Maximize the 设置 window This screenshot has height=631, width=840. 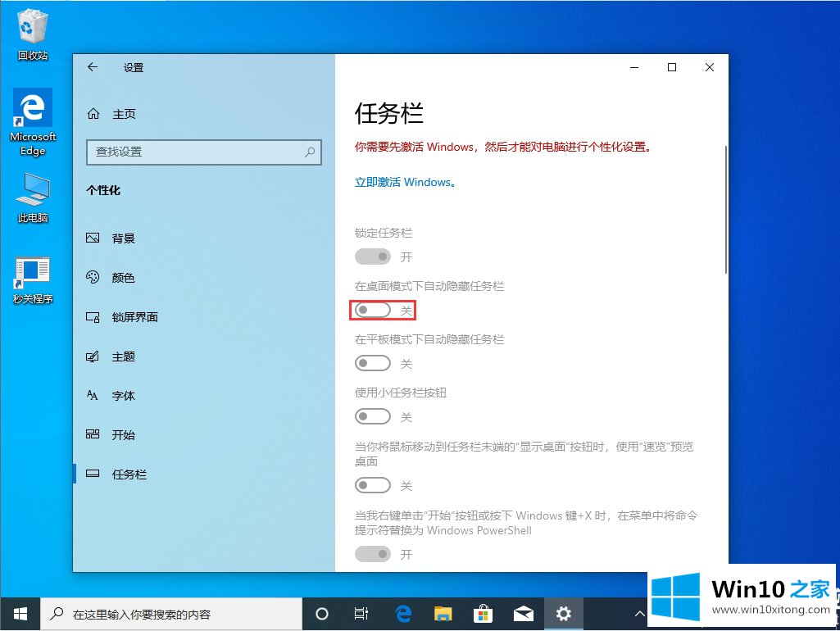click(672, 67)
